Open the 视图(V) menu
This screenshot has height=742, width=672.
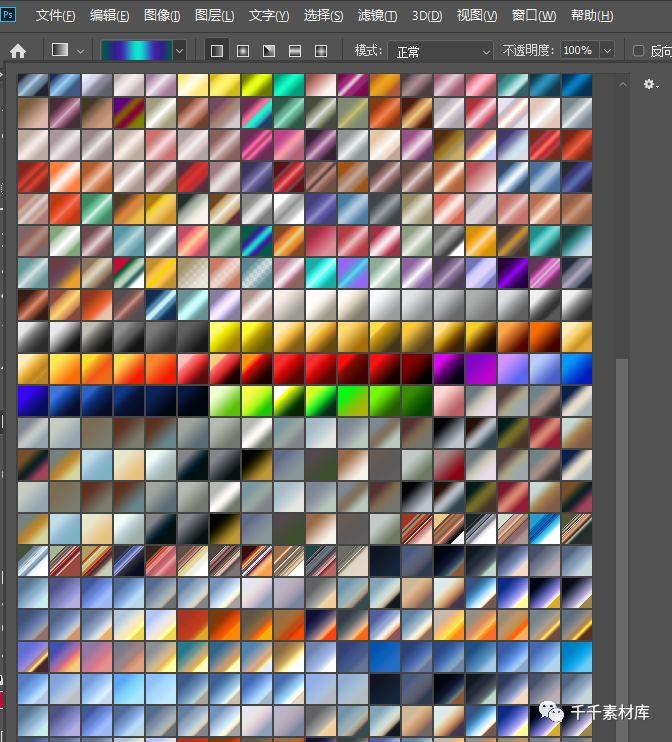click(x=477, y=16)
